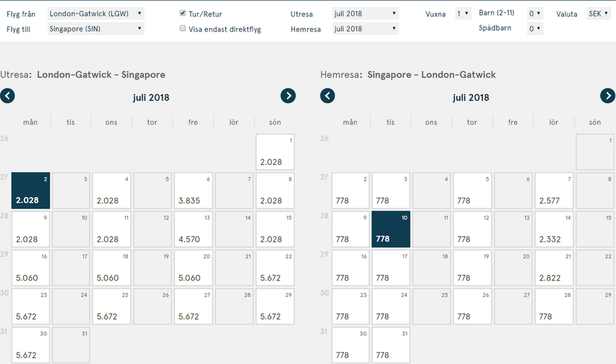Select outbound July 30 priced 5.672
The image size is (616, 364).
tap(31, 345)
